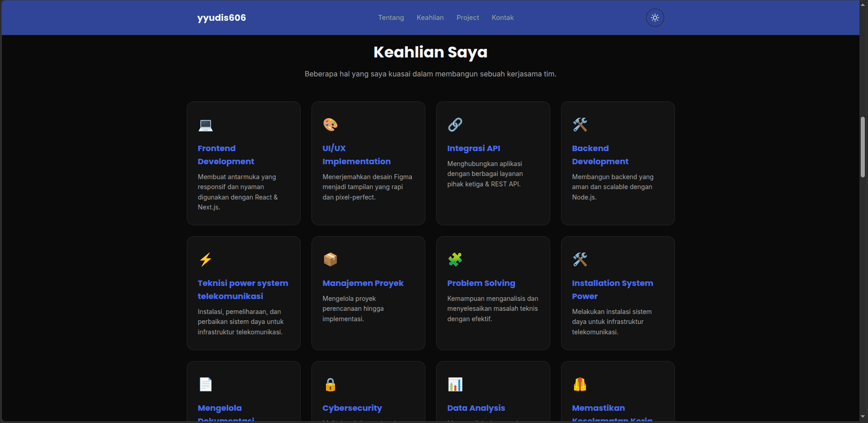
Task: Click the tools icon on Installation System Power
Action: [x=580, y=259]
